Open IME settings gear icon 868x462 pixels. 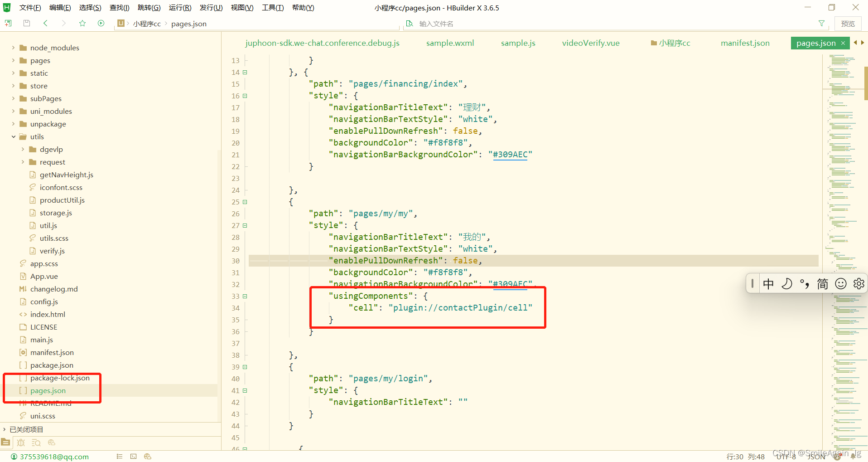point(859,284)
